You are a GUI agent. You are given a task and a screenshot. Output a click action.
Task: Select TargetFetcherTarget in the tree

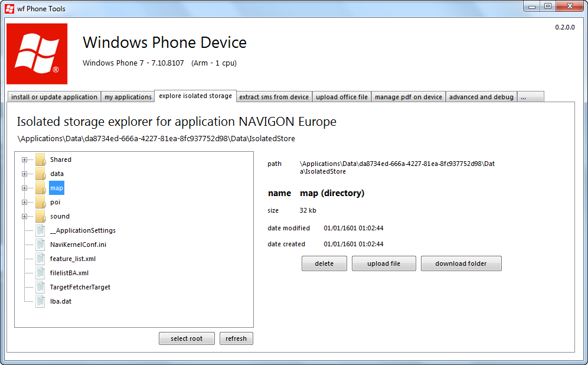tap(80, 288)
